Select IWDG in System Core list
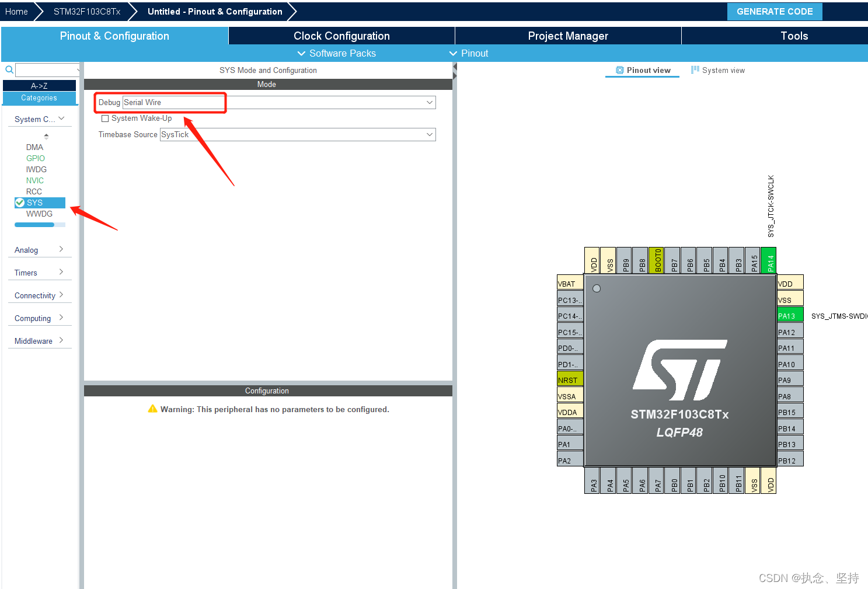This screenshot has height=589, width=868. [36, 169]
